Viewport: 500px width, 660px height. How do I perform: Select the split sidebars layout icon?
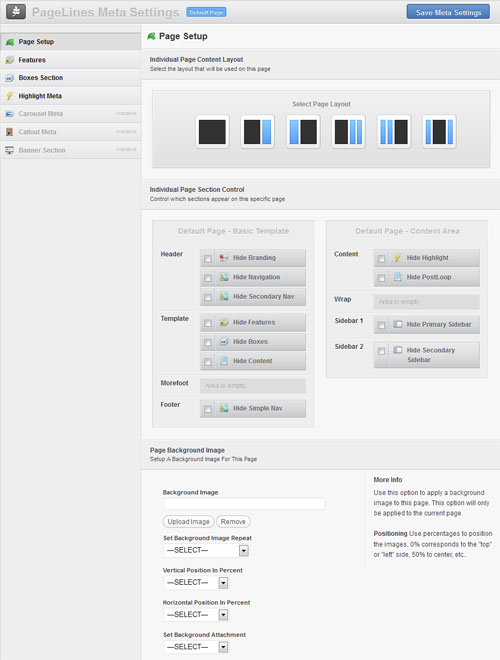pos(439,132)
